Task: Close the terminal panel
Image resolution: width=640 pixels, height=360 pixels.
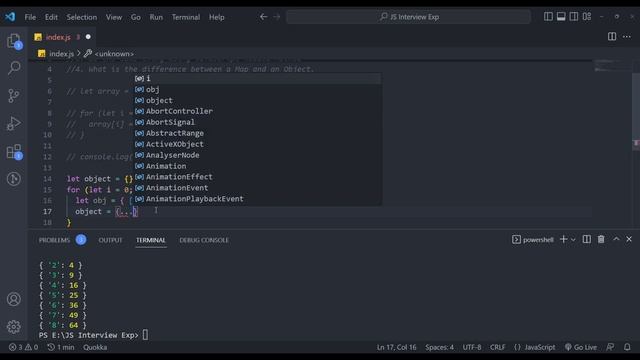Action: click(629, 239)
